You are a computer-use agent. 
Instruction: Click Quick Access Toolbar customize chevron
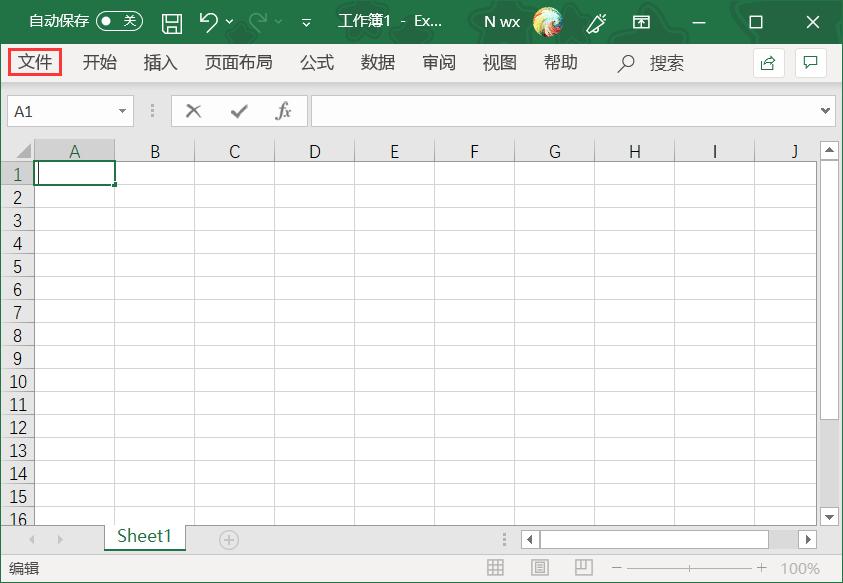pos(305,21)
